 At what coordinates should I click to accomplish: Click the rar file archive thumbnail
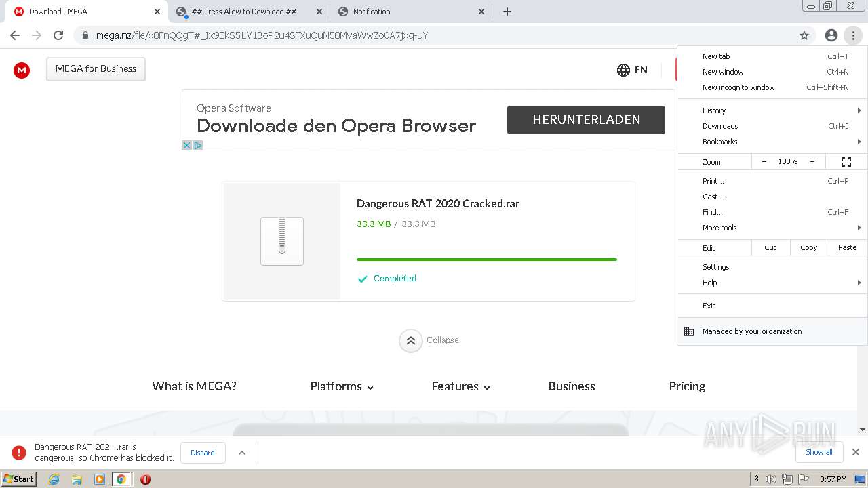282,241
